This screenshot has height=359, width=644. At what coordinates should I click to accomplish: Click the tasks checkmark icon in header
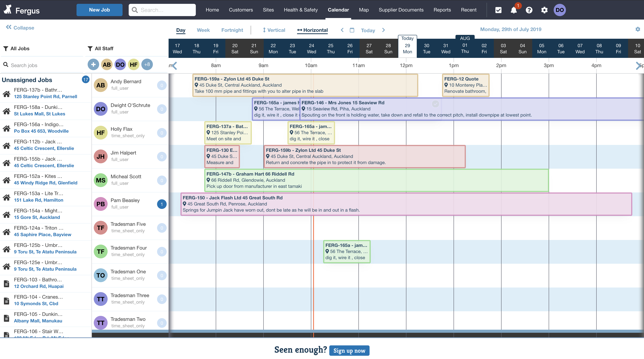[498, 10]
